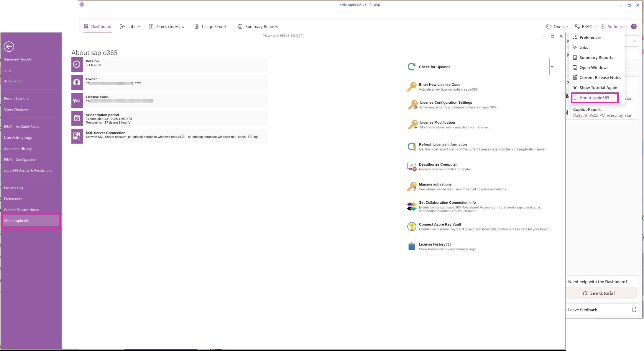This screenshot has height=351, width=644.
Task: Click the Leave feedback expand icon
Action: click(x=634, y=310)
